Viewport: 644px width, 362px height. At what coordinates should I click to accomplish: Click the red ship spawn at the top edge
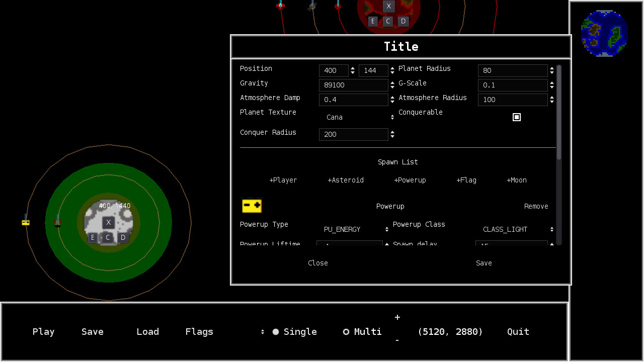(280, 7)
